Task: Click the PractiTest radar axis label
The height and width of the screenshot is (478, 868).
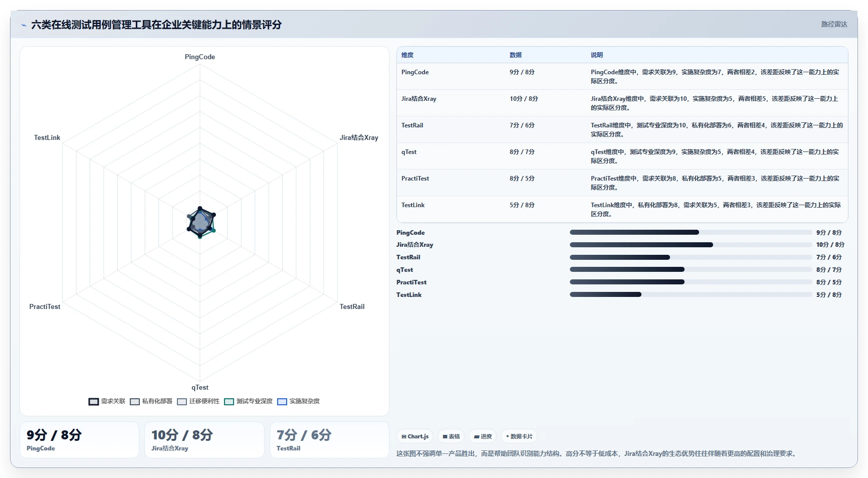Action: pyautogui.click(x=45, y=306)
